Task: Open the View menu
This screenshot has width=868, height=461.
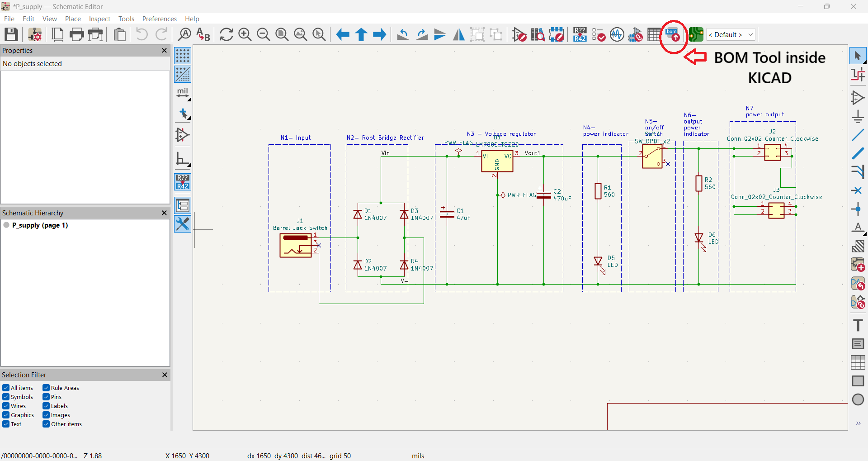Action: [x=50, y=19]
